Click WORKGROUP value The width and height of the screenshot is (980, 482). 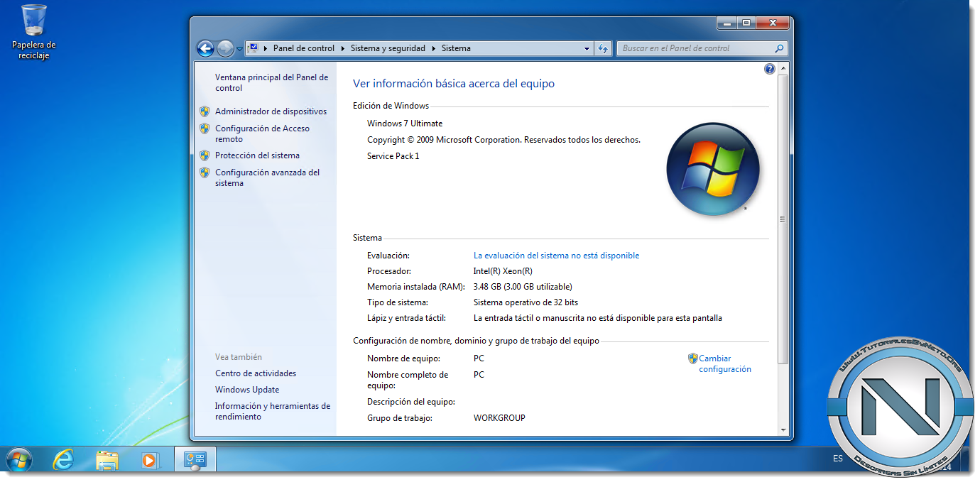499,418
